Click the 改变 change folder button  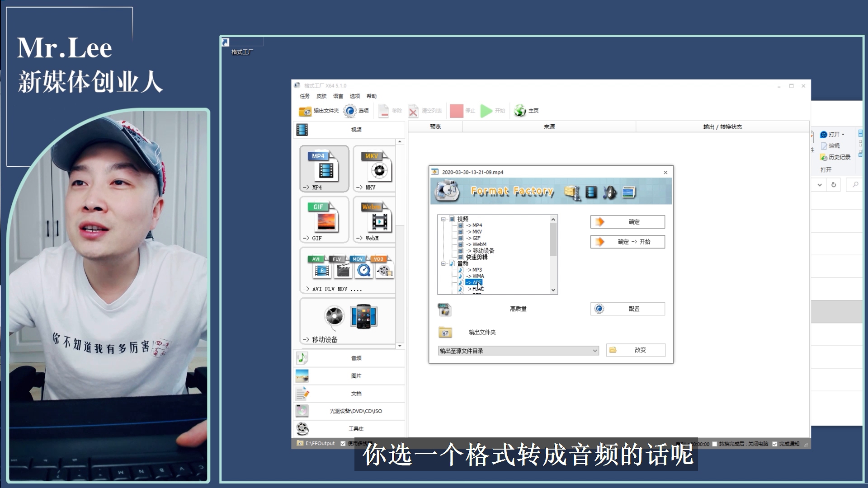click(636, 350)
